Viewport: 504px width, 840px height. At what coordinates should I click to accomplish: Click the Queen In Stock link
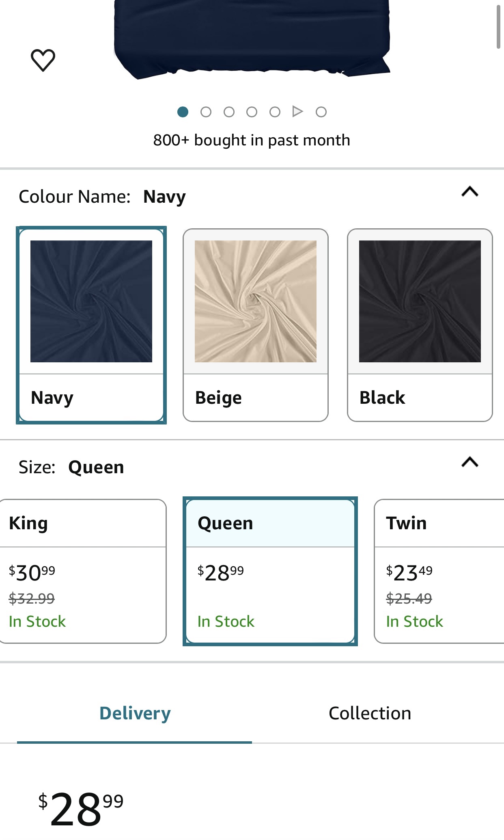(225, 621)
